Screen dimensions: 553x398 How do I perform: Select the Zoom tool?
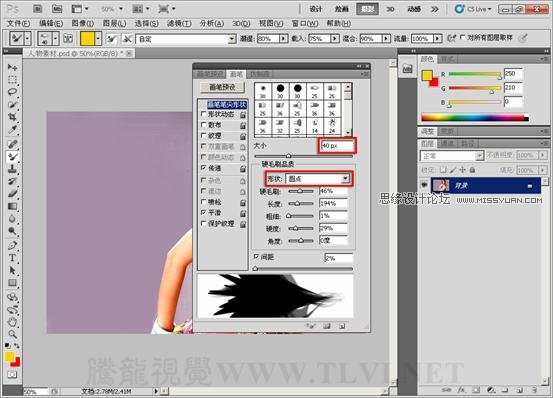(x=12, y=334)
